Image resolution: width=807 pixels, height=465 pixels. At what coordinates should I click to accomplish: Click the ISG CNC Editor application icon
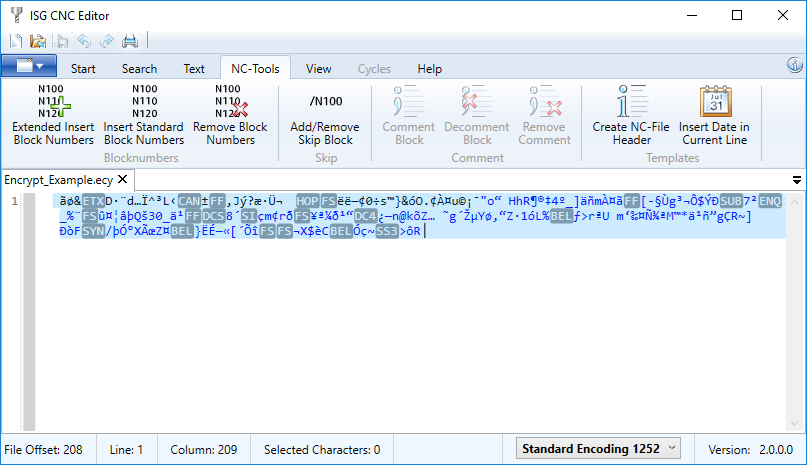(x=16, y=15)
